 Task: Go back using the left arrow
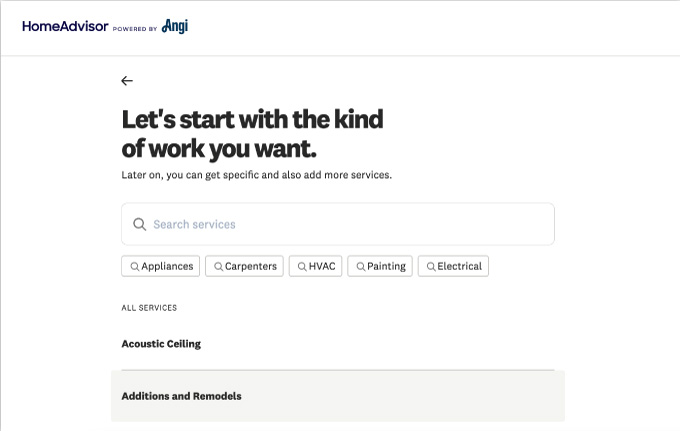(x=127, y=81)
